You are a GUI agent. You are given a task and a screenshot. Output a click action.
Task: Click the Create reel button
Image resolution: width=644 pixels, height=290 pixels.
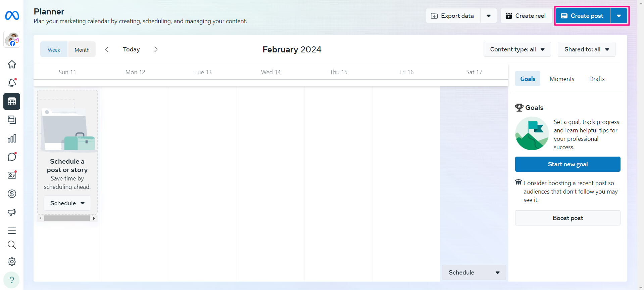point(526,16)
